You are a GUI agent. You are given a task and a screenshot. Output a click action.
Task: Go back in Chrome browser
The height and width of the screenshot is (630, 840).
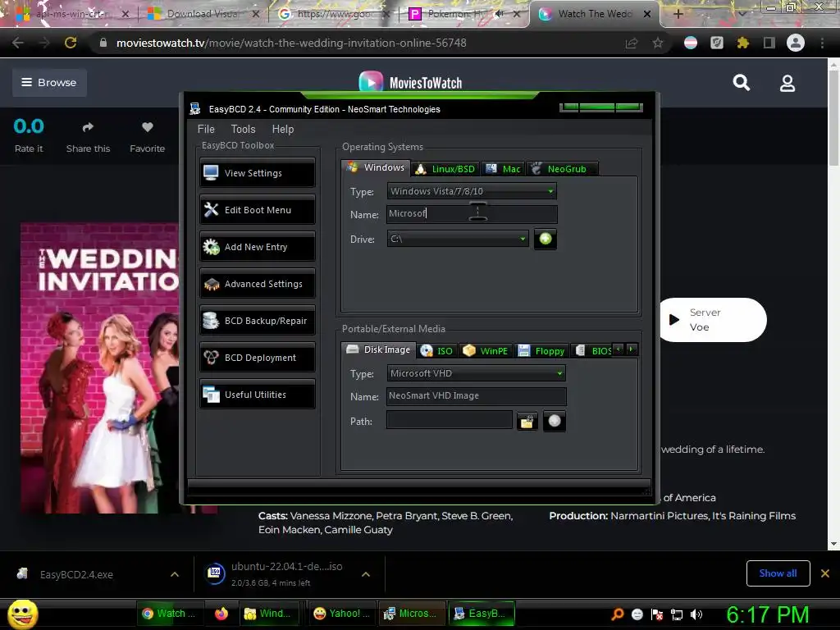pos(18,43)
